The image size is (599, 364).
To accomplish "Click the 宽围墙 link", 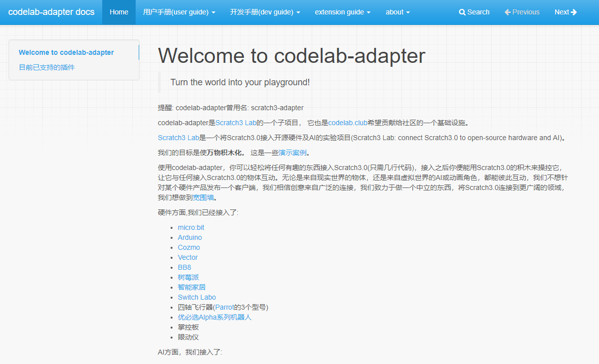I will coord(203,197).
